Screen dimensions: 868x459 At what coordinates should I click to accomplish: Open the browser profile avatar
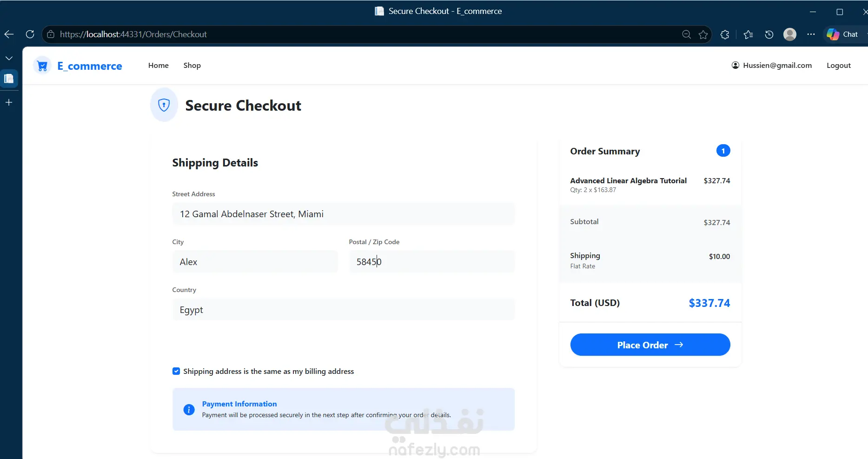(x=790, y=34)
